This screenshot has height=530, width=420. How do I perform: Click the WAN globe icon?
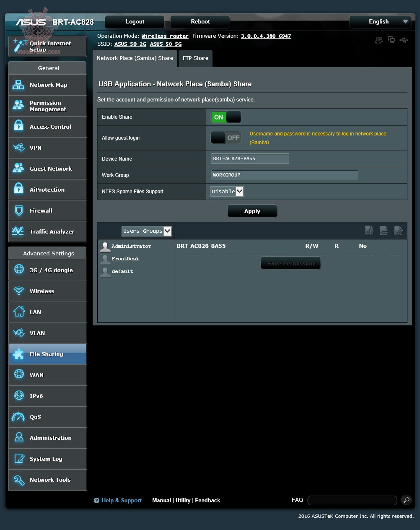(19, 374)
